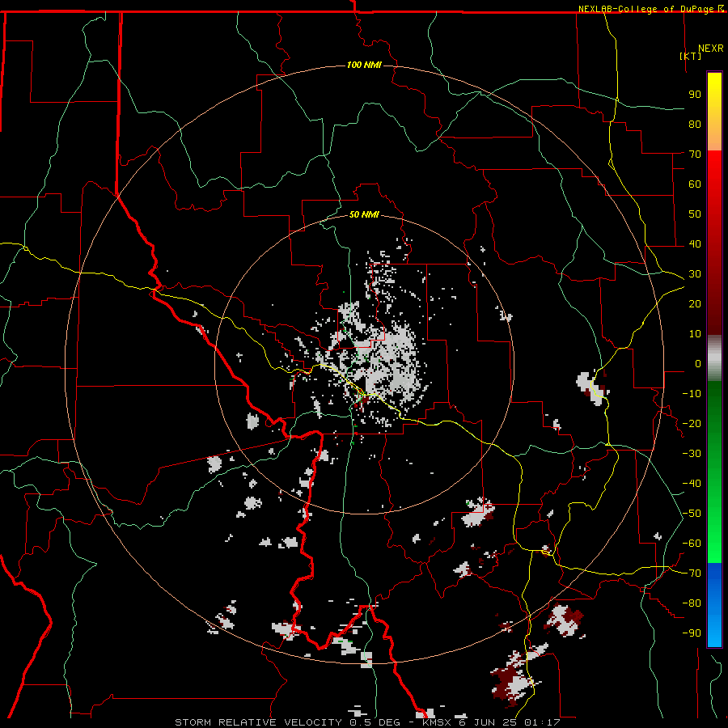Click the KT units label above the color scale
This screenshot has height=728, width=728.
coord(691,56)
